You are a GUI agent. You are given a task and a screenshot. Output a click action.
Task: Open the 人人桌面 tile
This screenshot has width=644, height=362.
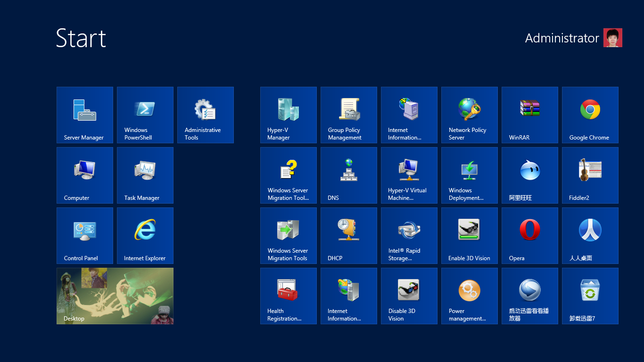coord(590,236)
